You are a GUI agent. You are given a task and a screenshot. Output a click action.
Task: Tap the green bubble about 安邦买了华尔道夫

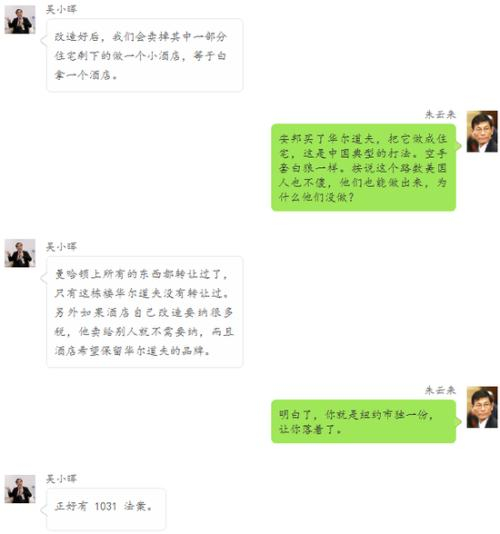pyautogui.click(x=363, y=168)
